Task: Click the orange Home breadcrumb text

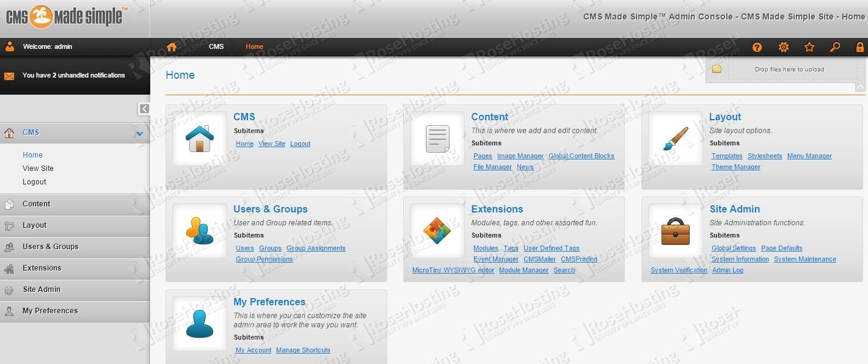Action: tap(255, 47)
